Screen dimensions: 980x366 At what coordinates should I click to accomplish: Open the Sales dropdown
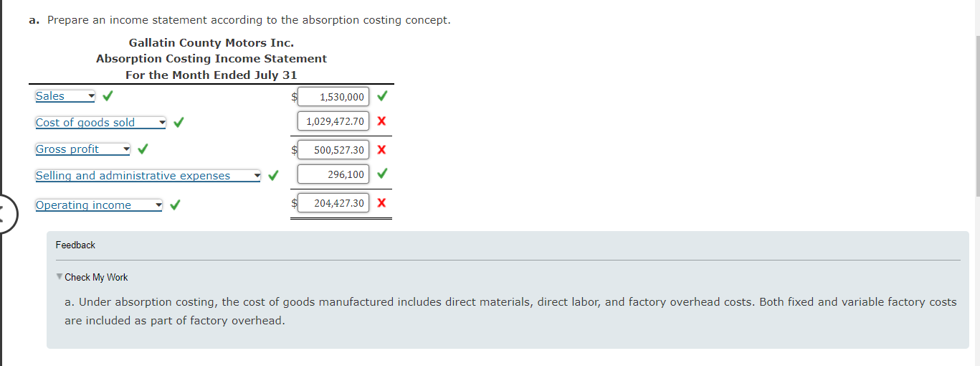pyautogui.click(x=65, y=96)
